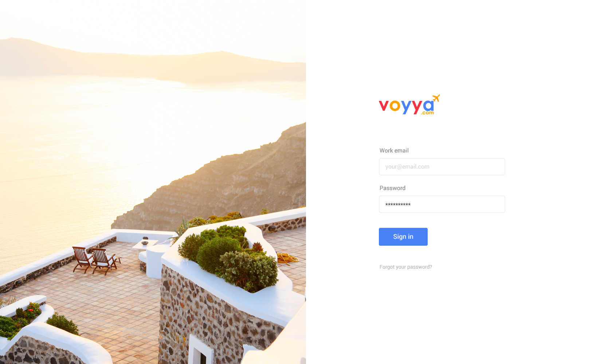
Task: Click the Sign in button
Action: click(403, 237)
